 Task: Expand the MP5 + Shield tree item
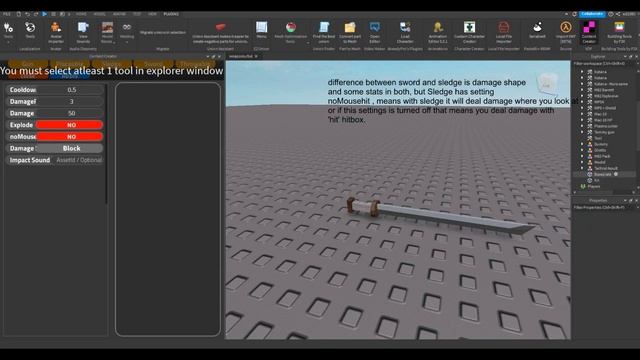pyautogui.click(x=582, y=108)
